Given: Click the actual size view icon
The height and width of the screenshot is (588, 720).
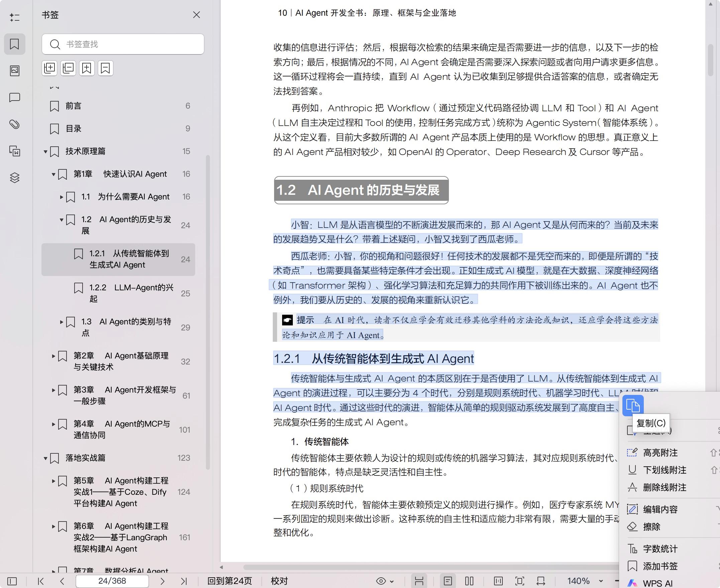Looking at the screenshot, I should pyautogui.click(x=498, y=581).
